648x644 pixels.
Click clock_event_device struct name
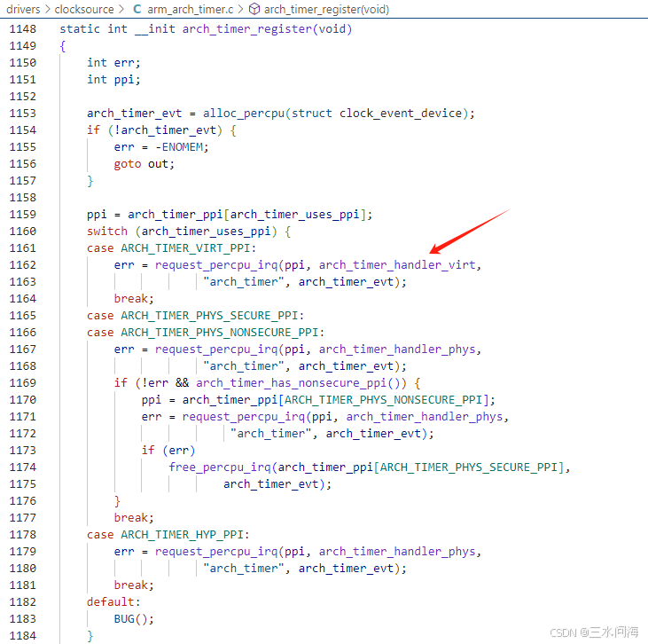click(401, 114)
